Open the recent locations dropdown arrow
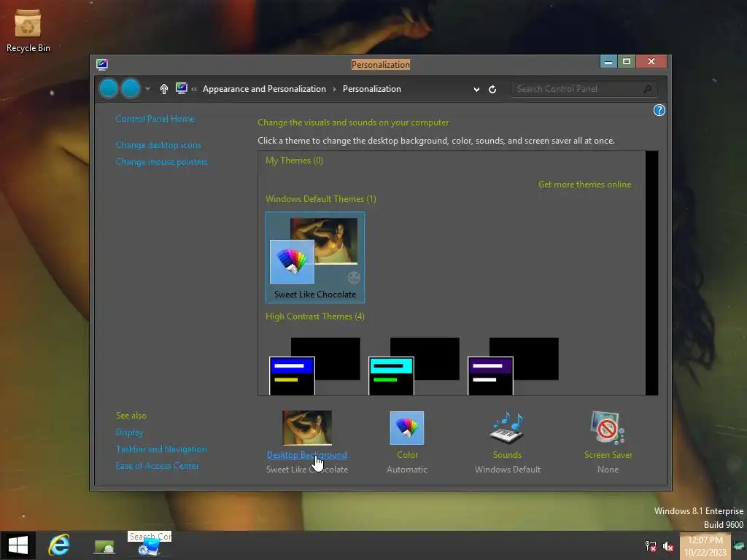This screenshot has width=747, height=560. coord(147,89)
